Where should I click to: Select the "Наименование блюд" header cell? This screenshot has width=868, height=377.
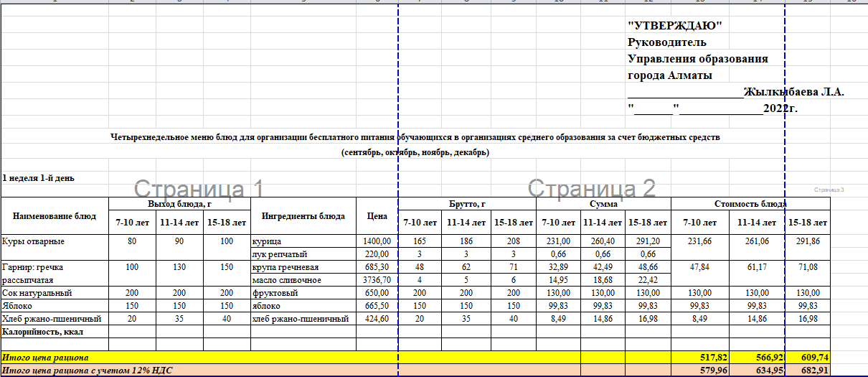point(55,215)
